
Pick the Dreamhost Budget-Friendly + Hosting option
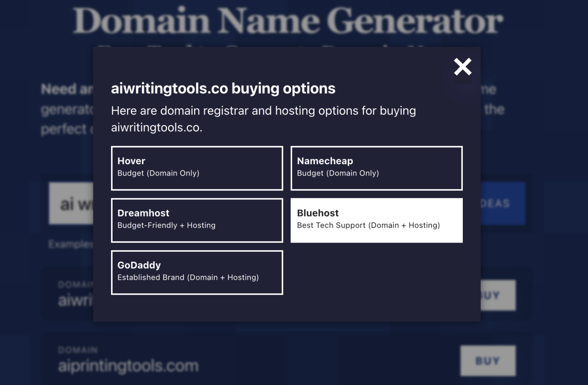click(x=197, y=220)
